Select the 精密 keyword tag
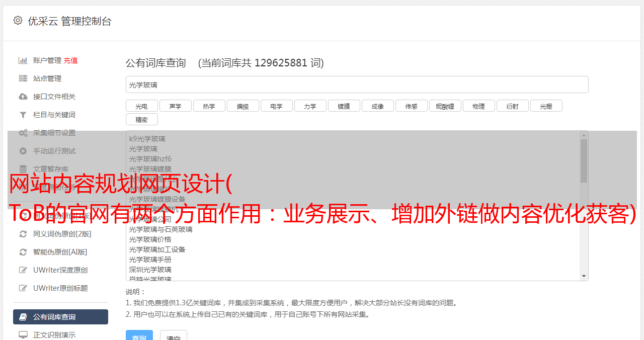Image resolution: width=644 pixels, height=340 pixels. coord(142,120)
